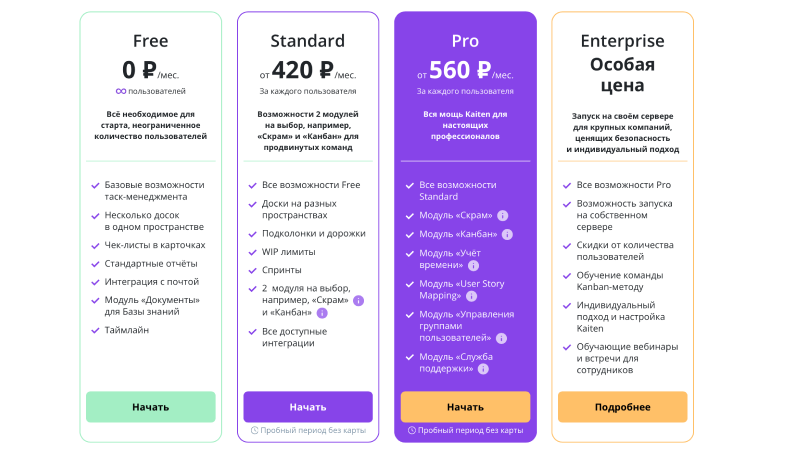The height and width of the screenshot is (451, 800).
Task: Click checkmark beside Все возможности Pro
Action: coord(567,186)
